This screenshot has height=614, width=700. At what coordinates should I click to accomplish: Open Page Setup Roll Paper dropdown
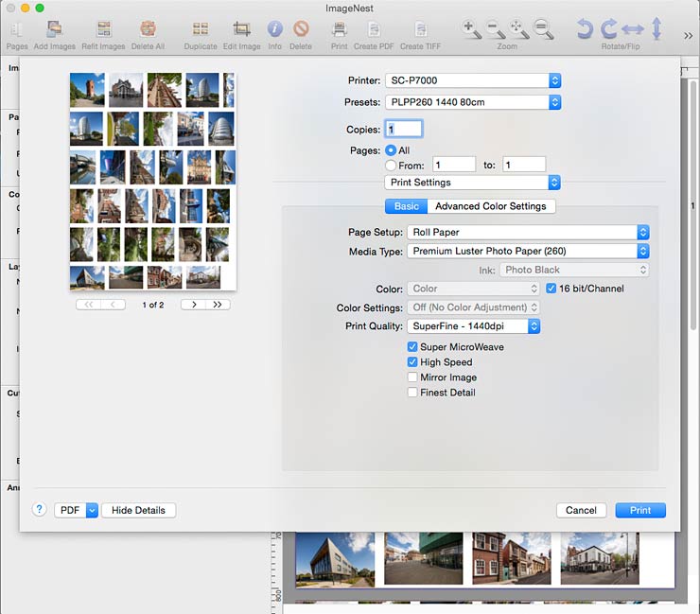point(528,232)
